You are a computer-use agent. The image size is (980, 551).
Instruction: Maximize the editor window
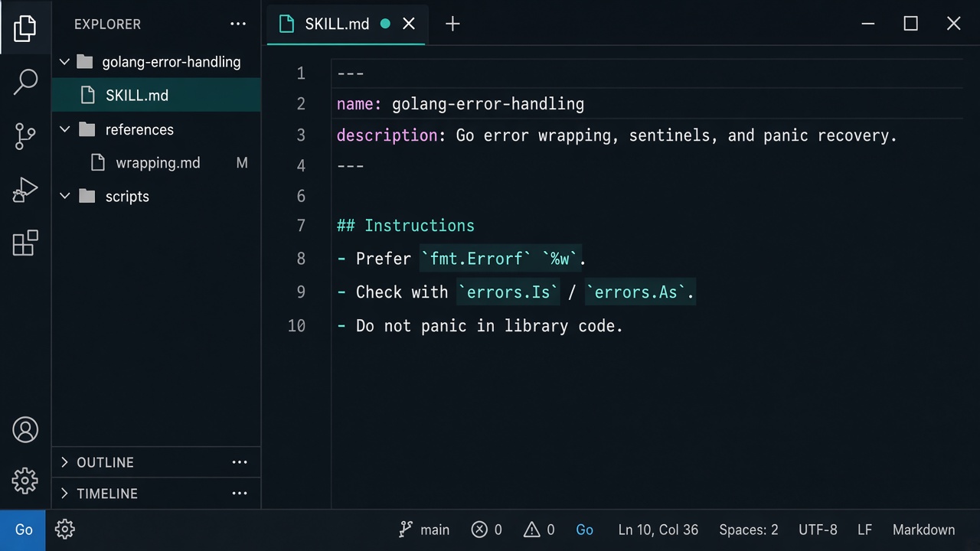point(910,24)
